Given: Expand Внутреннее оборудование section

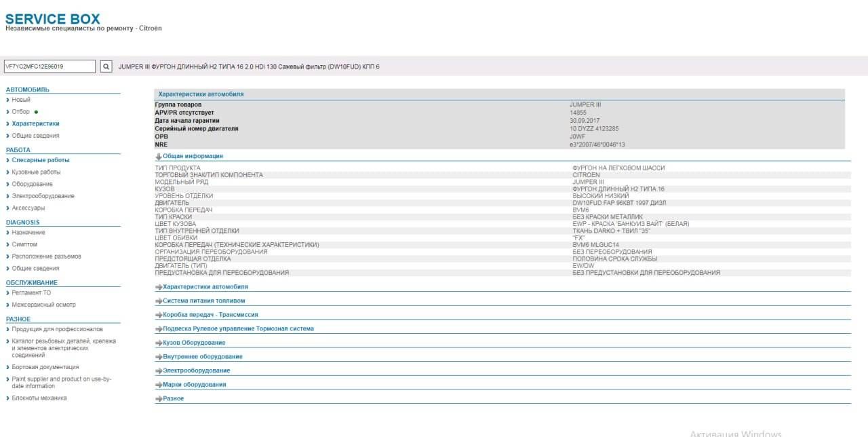Looking at the screenshot, I should [x=203, y=357].
